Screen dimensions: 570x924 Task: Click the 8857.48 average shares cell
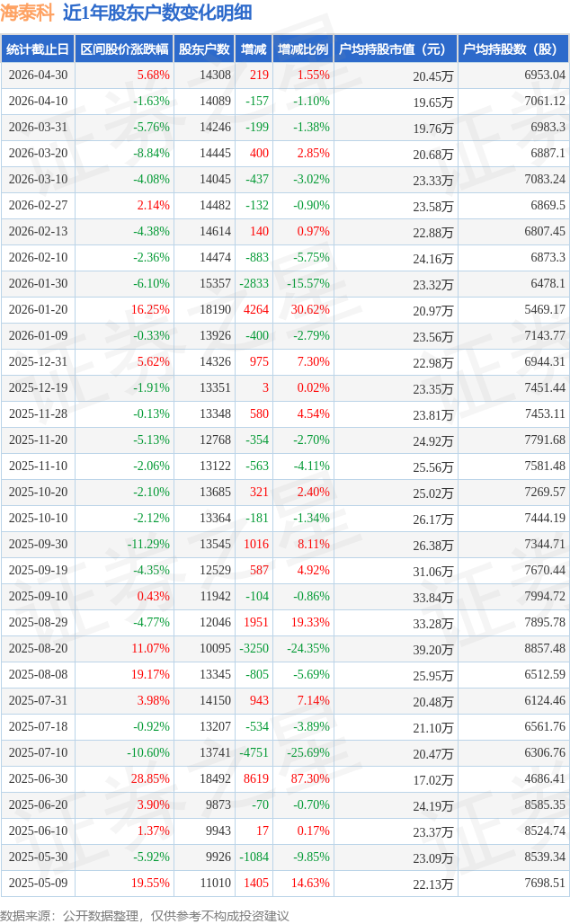point(545,648)
